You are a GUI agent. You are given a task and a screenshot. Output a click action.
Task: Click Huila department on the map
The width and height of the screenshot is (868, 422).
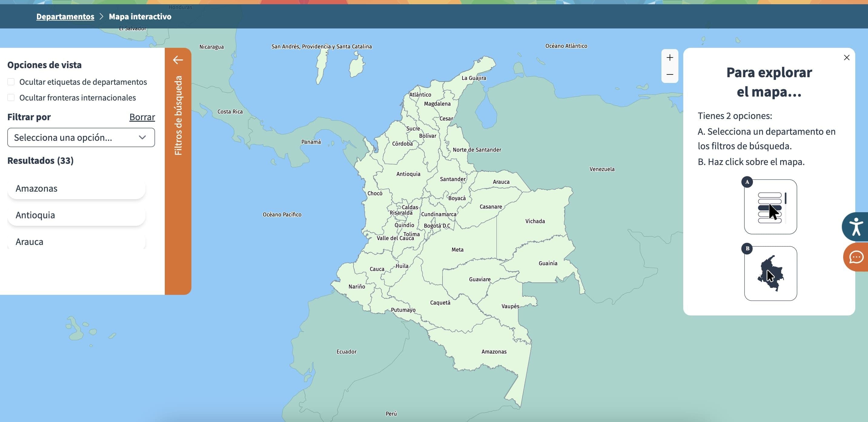coord(402,266)
